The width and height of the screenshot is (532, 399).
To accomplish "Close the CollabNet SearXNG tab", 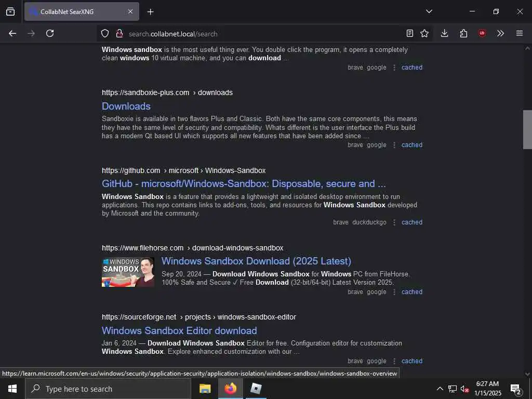I will coord(130,11).
